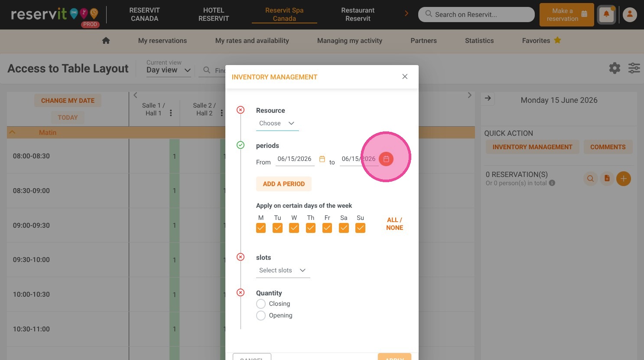Open the From date calendar icon
644x360 pixels.
pyautogui.click(x=322, y=159)
